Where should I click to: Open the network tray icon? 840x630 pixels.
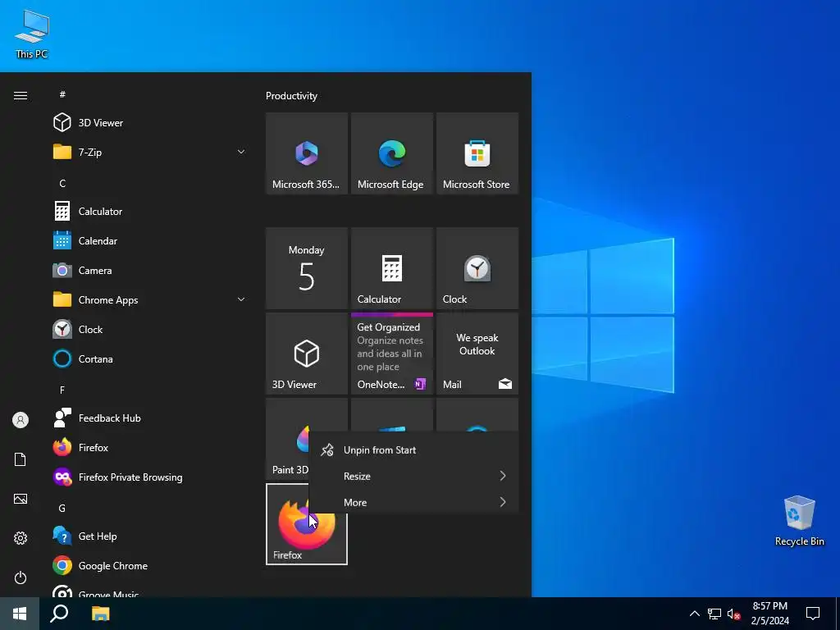click(x=714, y=614)
